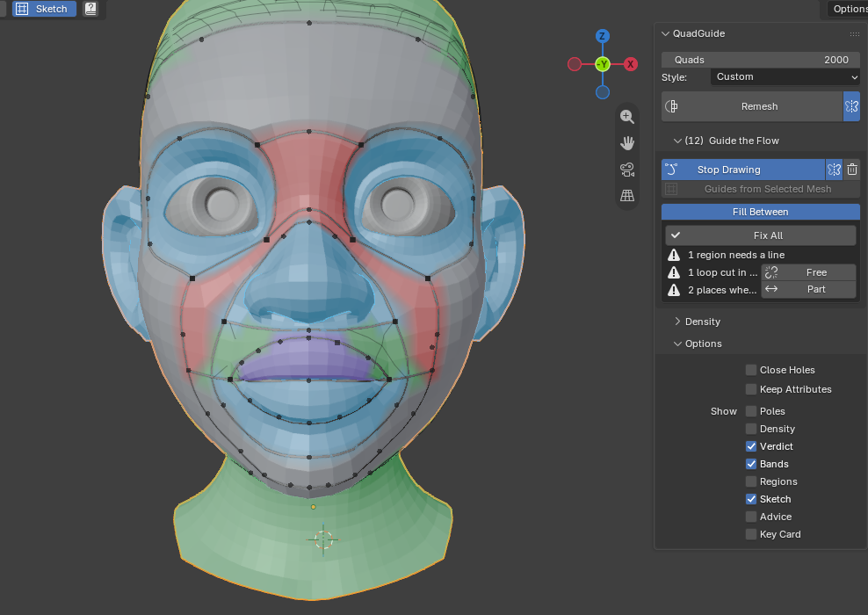The image size is (868, 615).
Task: Enable the Close Holes checkbox
Action: 751,370
